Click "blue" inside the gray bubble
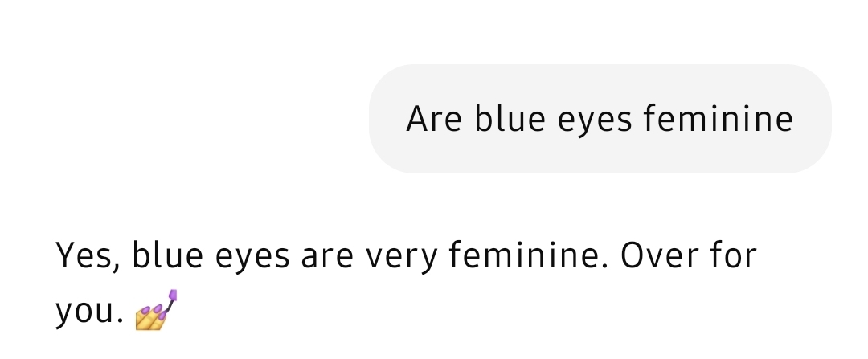This screenshot has height=359, width=868. pyautogui.click(x=506, y=120)
